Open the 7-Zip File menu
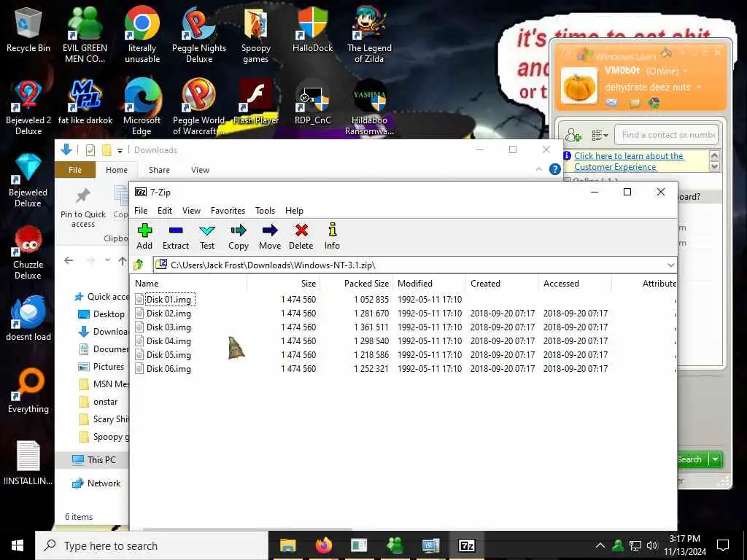Screen dimensions: 747x560 [x=141, y=211]
